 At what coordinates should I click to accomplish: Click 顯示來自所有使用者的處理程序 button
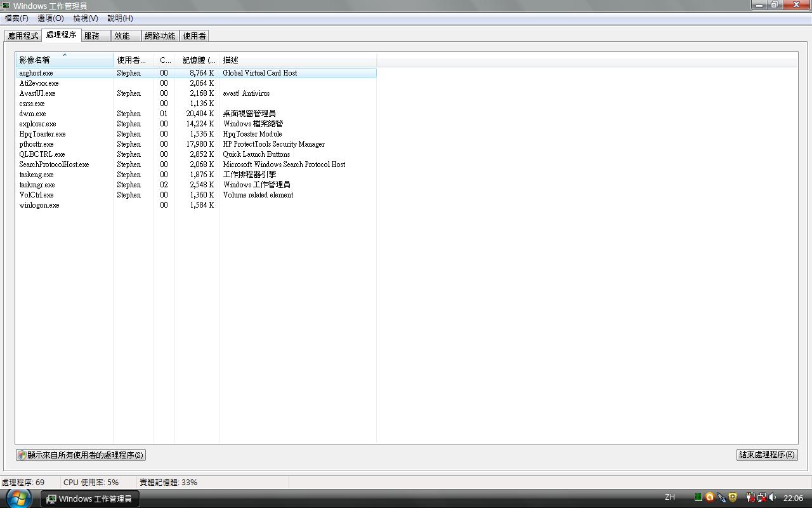click(x=81, y=455)
